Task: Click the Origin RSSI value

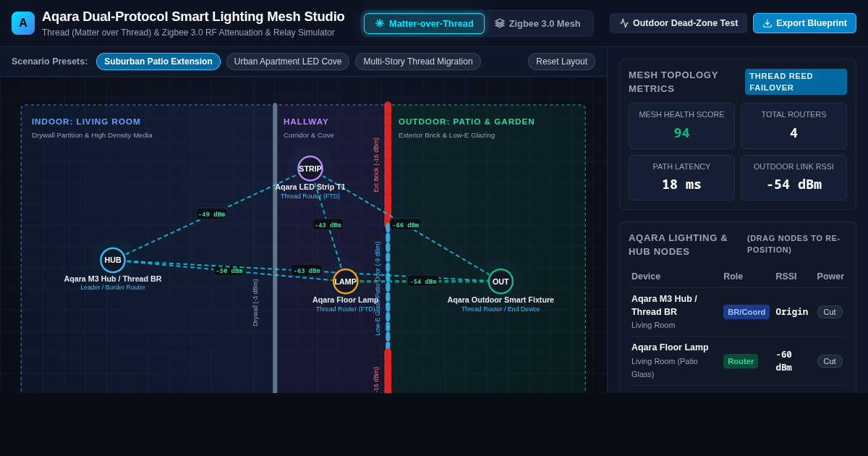Action: (x=792, y=312)
